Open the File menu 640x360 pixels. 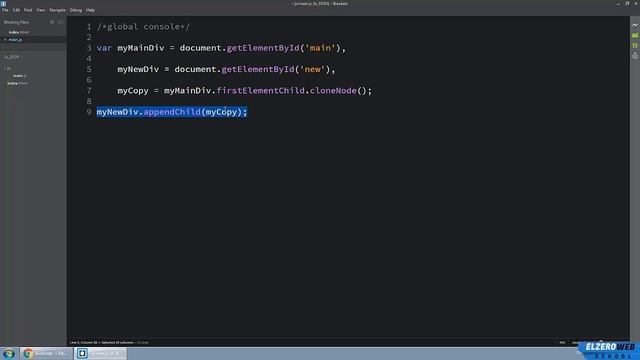[5, 10]
